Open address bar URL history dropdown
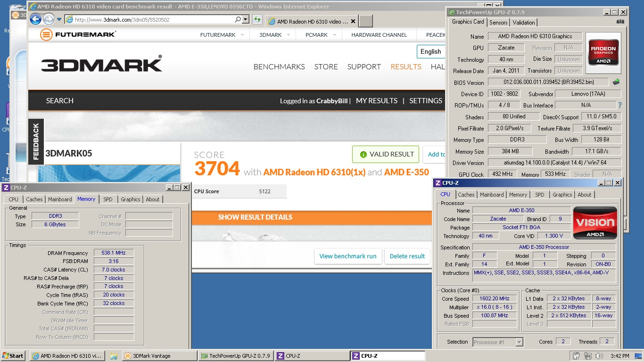 (x=246, y=20)
